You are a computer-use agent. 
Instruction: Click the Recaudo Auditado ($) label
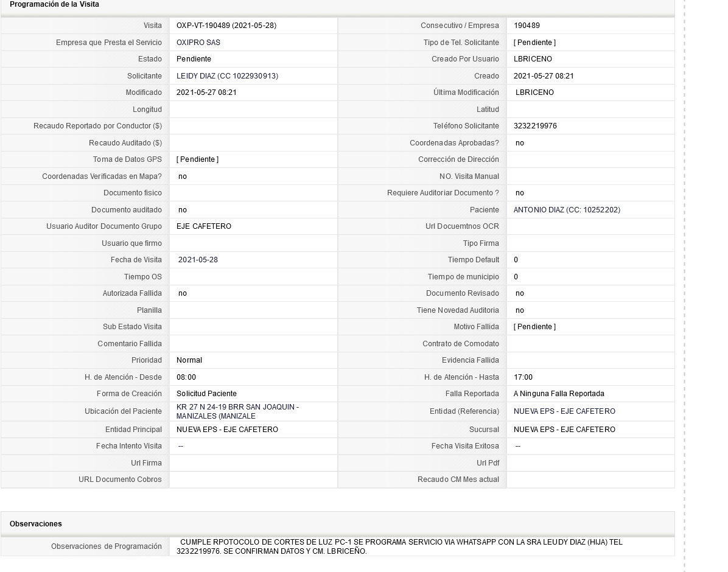point(125,143)
